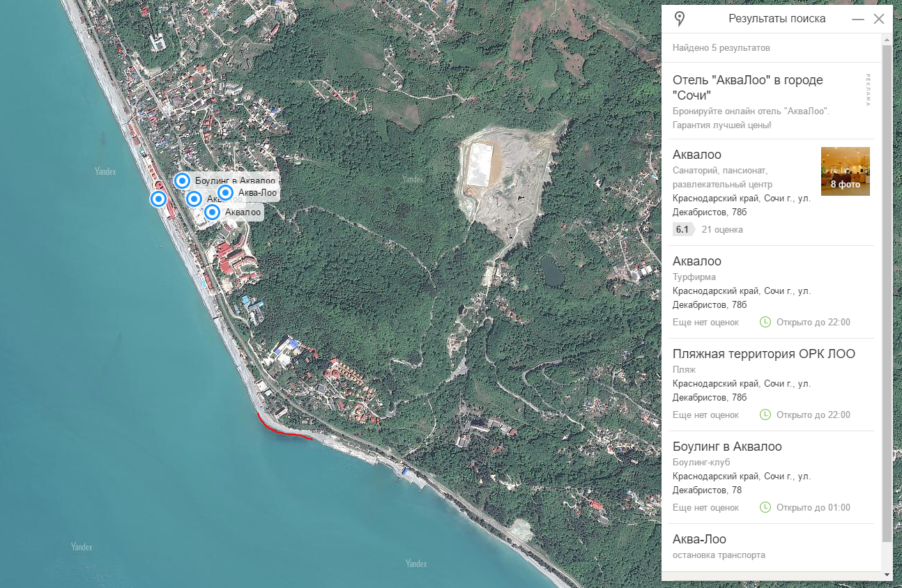Select the map pin beside the "Аква-Лоо" label
The width and height of the screenshot is (902, 588).
coord(225,193)
